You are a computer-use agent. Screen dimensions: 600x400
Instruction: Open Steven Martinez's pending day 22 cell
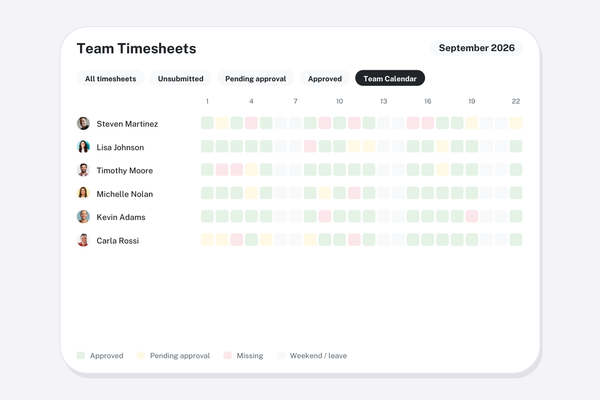[x=516, y=123]
